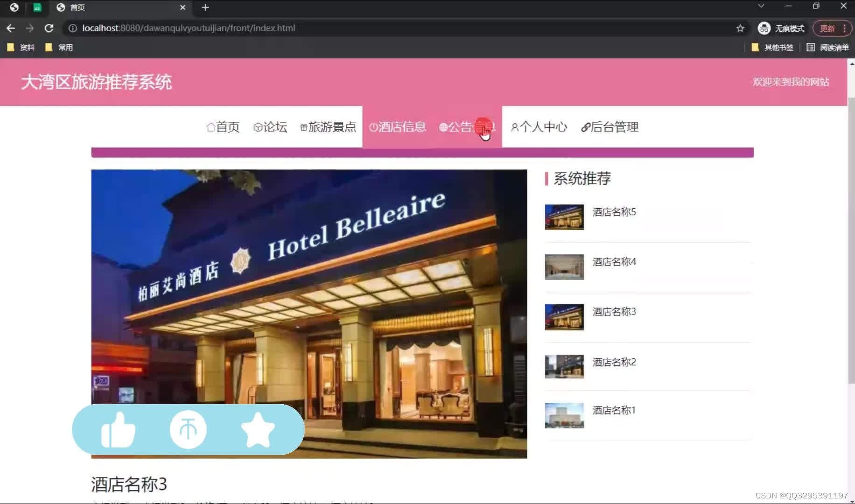Click the 系统推荐 section heading

click(x=582, y=178)
